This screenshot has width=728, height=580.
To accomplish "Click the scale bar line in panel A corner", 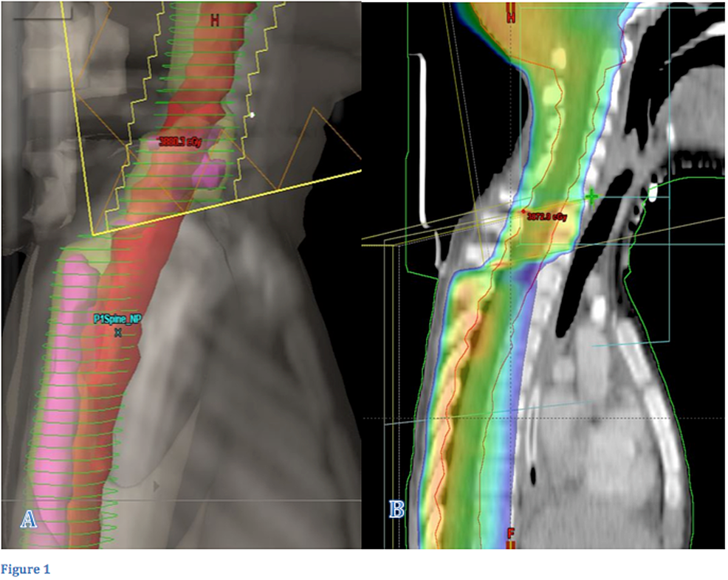I will [x=47, y=15].
